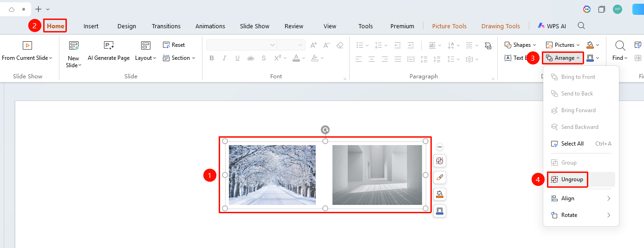Click the New Slide icon

click(73, 45)
